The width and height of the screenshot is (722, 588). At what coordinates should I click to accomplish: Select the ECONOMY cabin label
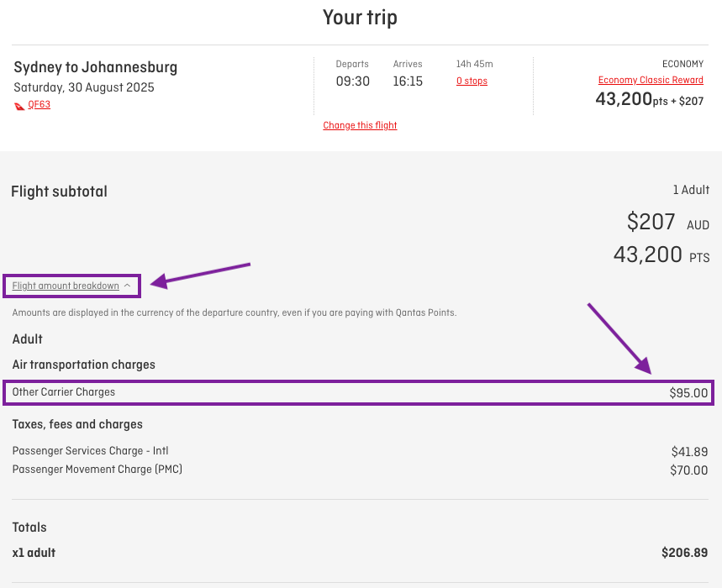point(682,64)
